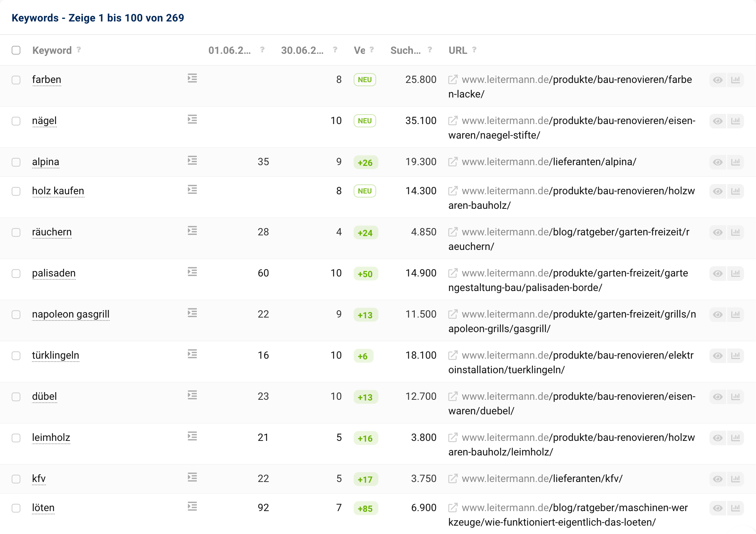
Task: Check the napoleon gasgrill row checkbox
Action: pyautogui.click(x=16, y=315)
